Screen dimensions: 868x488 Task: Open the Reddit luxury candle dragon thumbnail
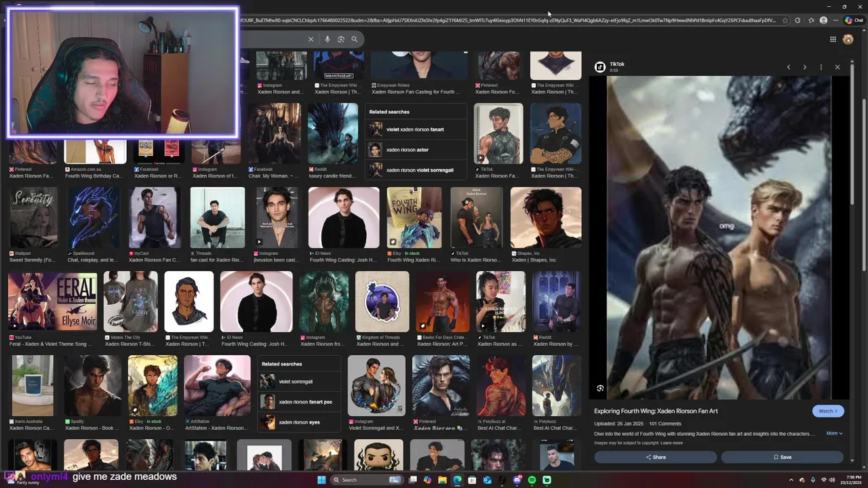click(333, 134)
